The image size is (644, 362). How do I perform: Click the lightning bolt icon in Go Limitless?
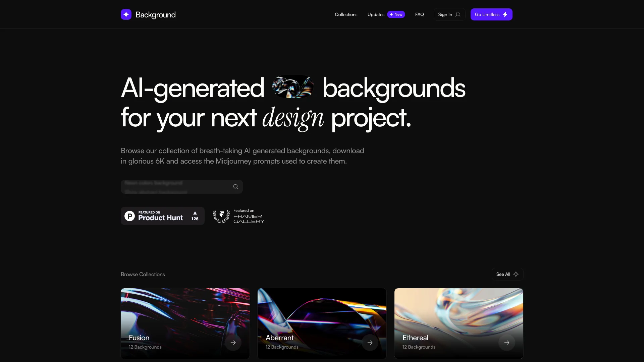tap(505, 14)
